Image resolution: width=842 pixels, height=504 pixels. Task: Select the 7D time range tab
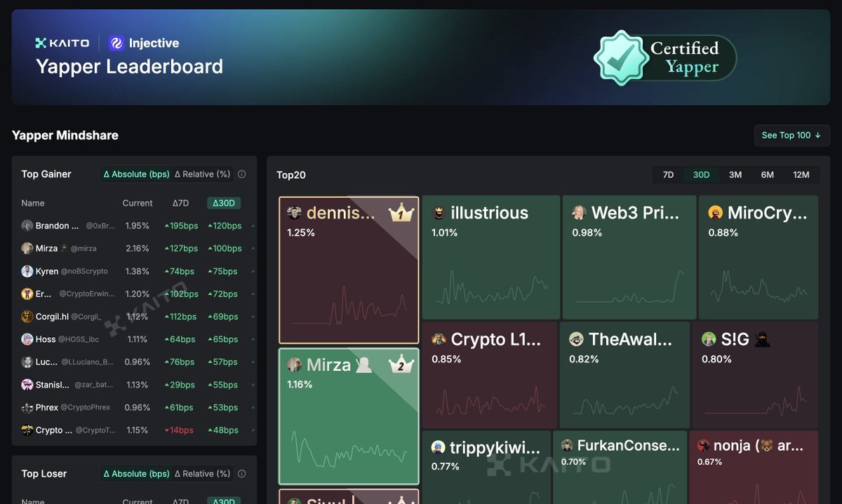669,175
